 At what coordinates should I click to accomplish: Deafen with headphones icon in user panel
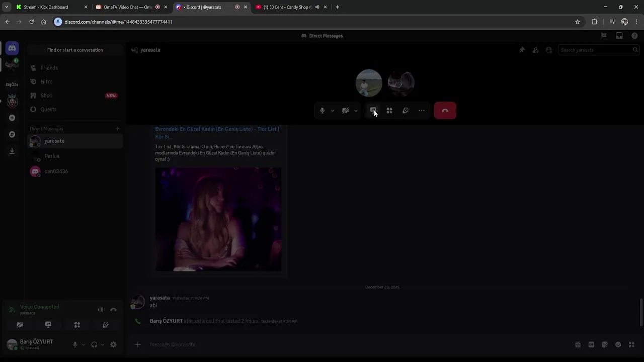coord(94,344)
